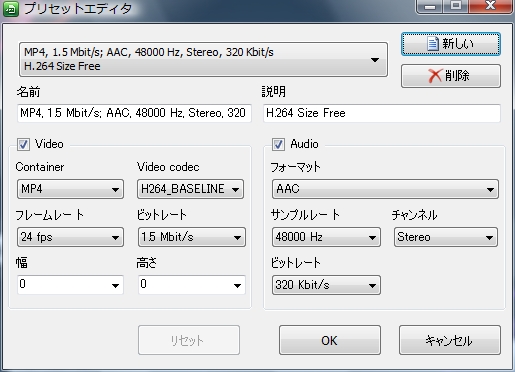Expand the 1.5 Mbit/s video bitrate dropdown
Image resolution: width=515 pixels, height=372 pixels.
192,237
